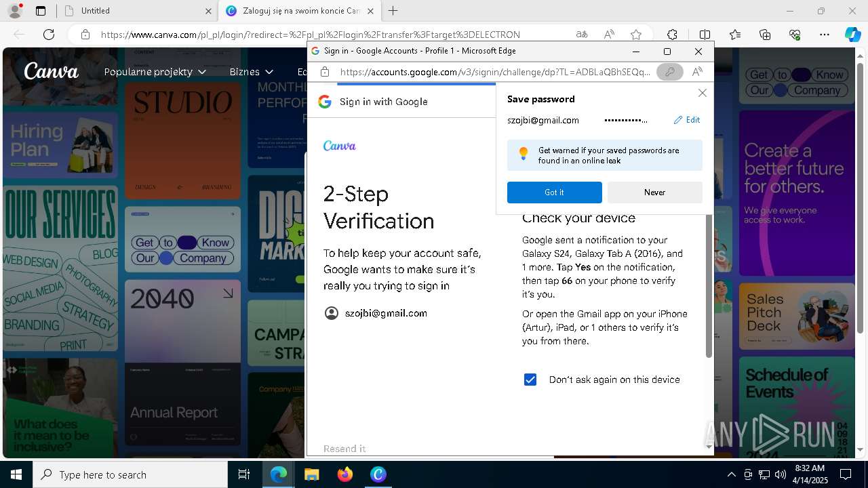Click the Canva logo in header
Screen dimensions: 868x488
pos(51,71)
